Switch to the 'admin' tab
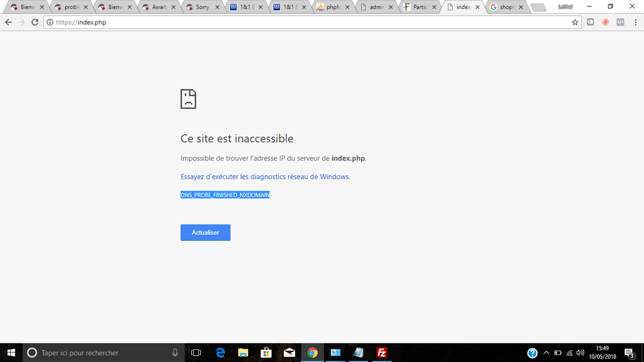Viewport: 644px width, 362px height. pyautogui.click(x=377, y=7)
